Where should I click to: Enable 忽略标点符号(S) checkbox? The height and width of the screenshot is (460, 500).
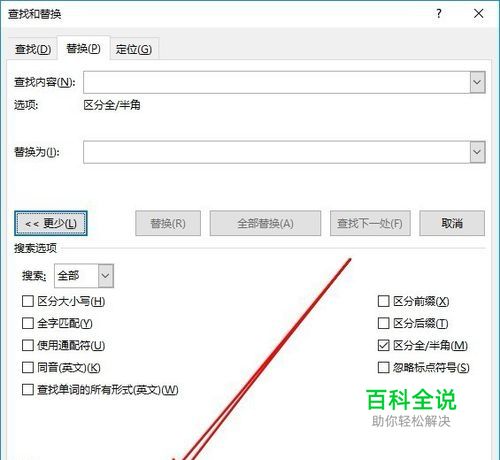pos(383,367)
